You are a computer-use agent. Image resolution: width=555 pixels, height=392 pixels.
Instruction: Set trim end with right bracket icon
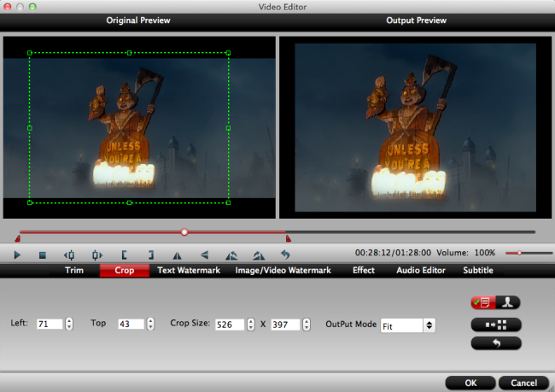coord(151,255)
